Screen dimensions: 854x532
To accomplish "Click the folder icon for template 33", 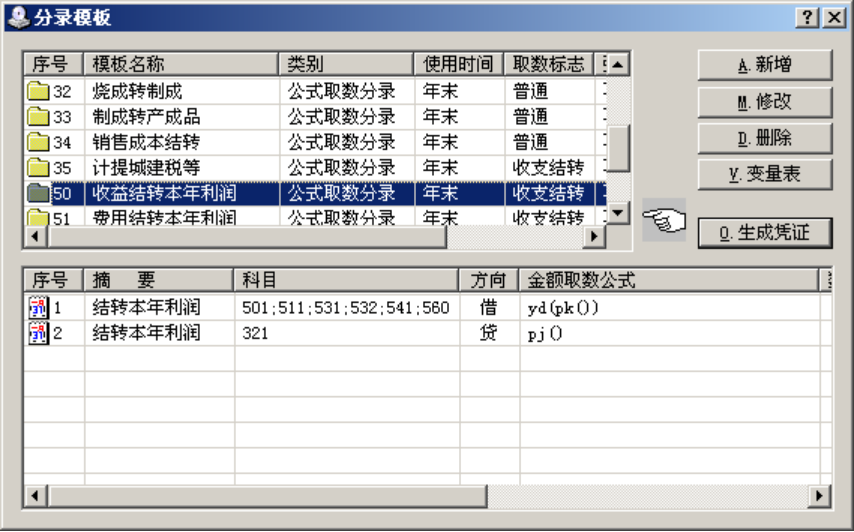I will click(x=39, y=117).
